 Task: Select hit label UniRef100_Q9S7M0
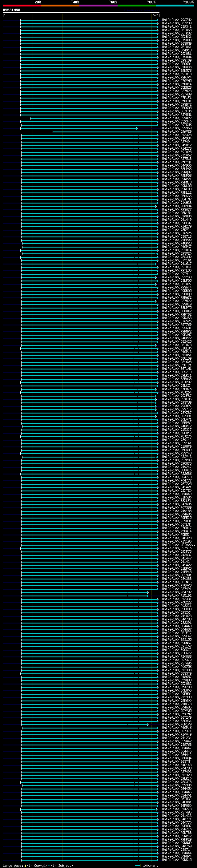pyautogui.click(x=177, y=20)
